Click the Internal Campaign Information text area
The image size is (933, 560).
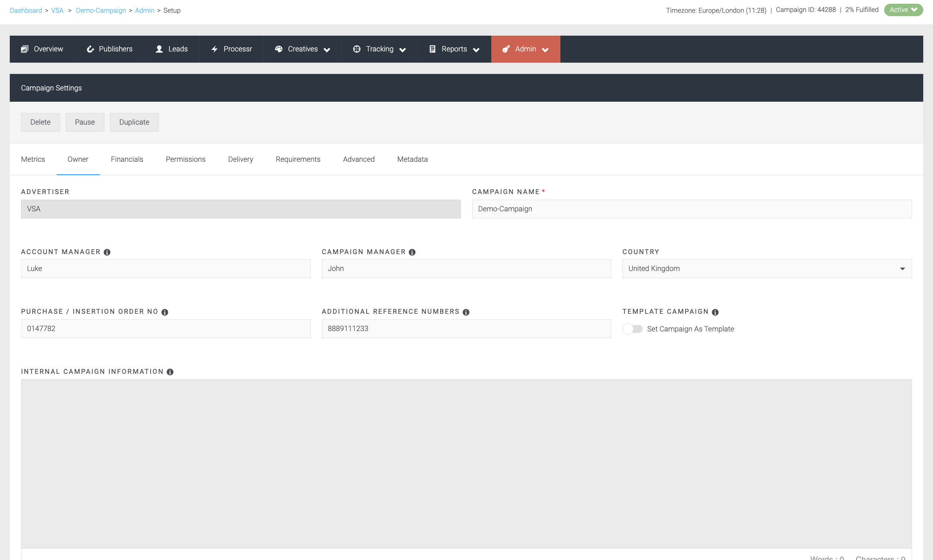466,464
